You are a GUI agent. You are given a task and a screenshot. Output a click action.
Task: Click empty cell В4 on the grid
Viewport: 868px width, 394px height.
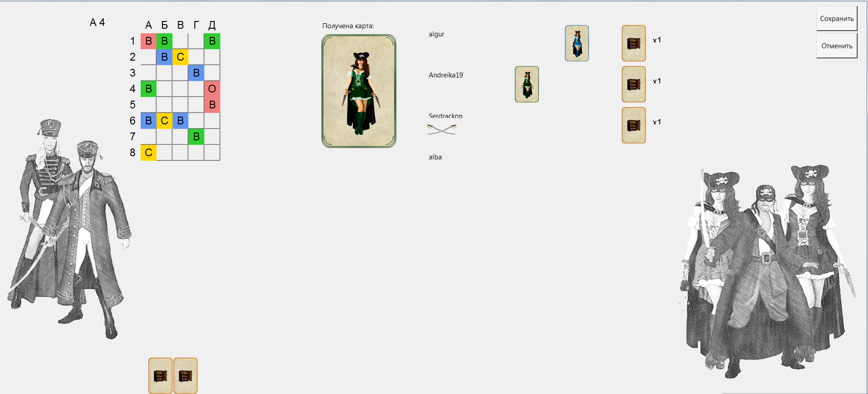pyautogui.click(x=180, y=89)
